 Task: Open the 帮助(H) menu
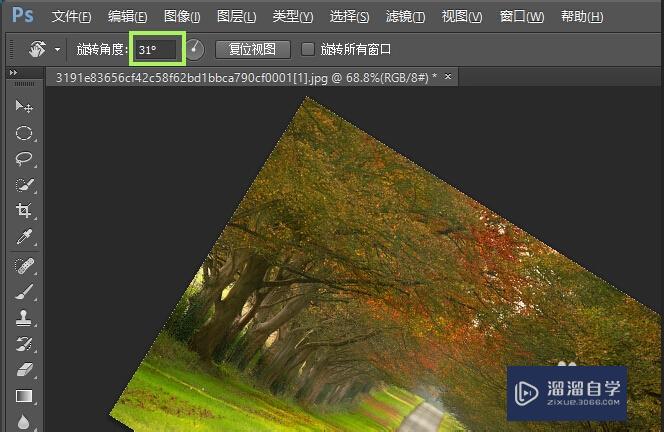click(x=582, y=17)
